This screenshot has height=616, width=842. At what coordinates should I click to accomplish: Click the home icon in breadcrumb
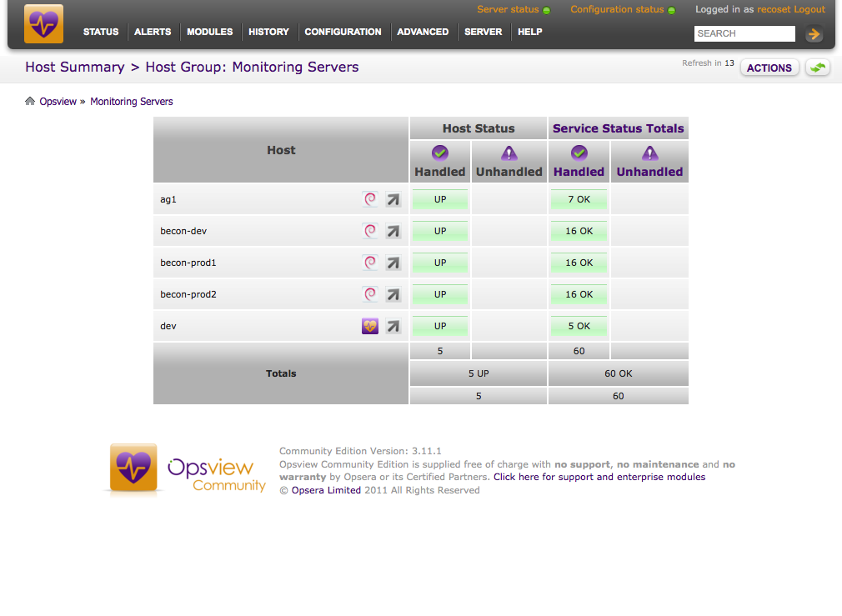click(30, 101)
